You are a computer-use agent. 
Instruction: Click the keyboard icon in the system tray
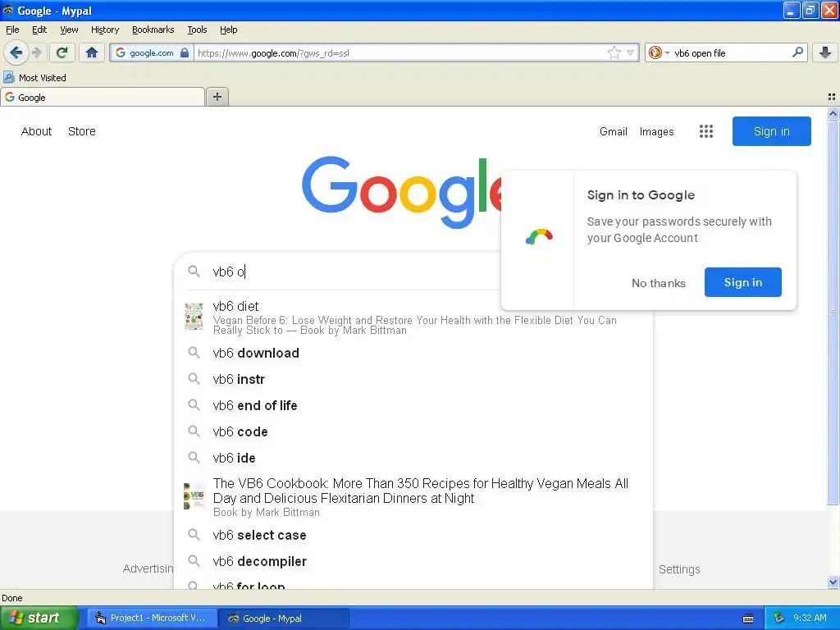[748, 619]
